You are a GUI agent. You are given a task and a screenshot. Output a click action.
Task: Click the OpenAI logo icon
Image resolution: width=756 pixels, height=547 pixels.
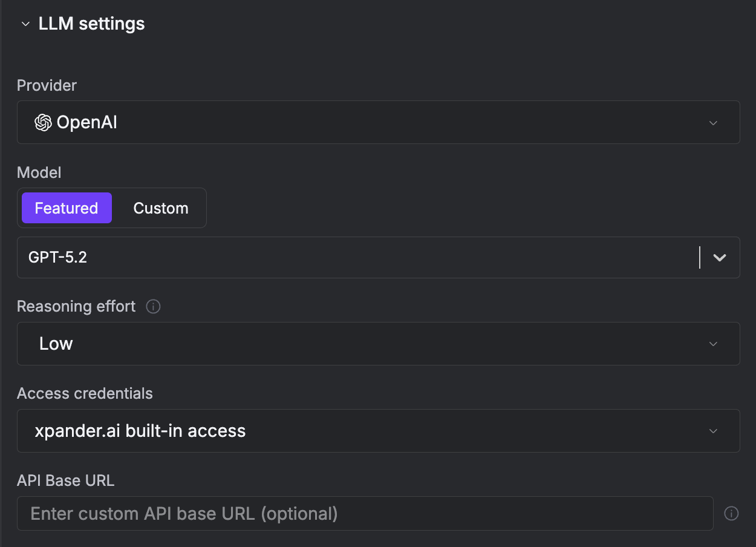pos(42,122)
